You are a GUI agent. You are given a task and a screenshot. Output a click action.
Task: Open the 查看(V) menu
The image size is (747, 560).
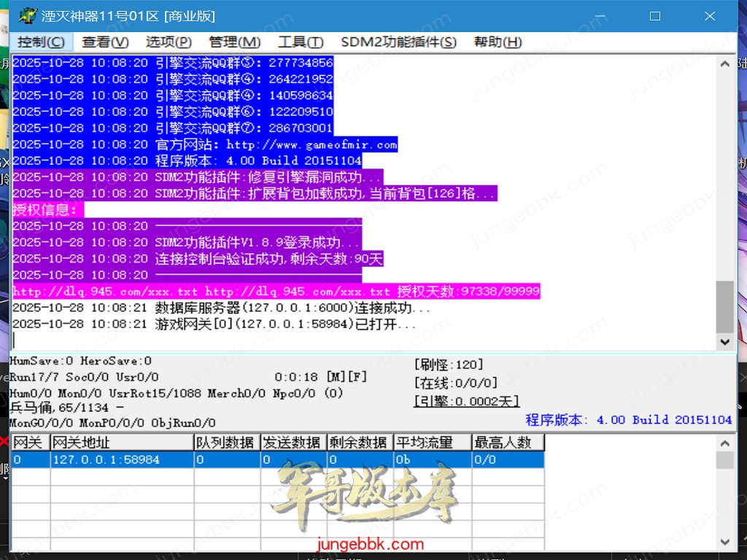tap(105, 42)
